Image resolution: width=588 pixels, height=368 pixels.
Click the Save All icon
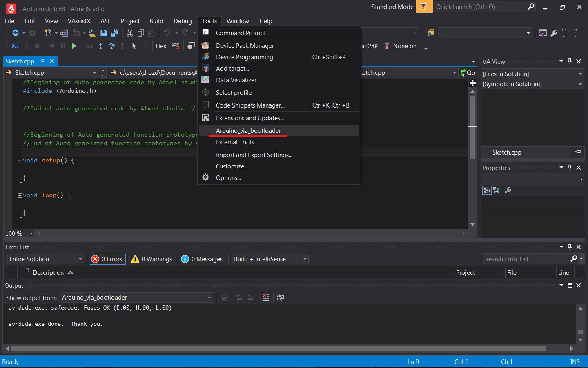pos(115,33)
